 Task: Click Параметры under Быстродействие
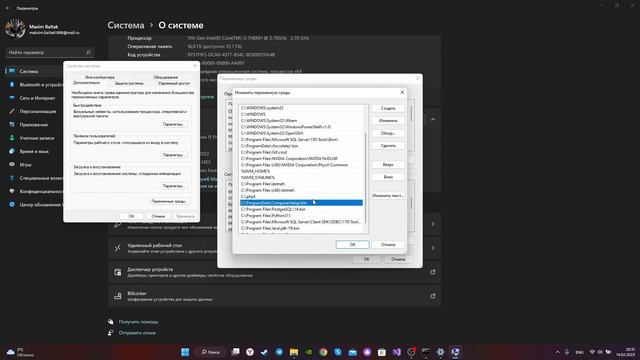click(x=173, y=124)
